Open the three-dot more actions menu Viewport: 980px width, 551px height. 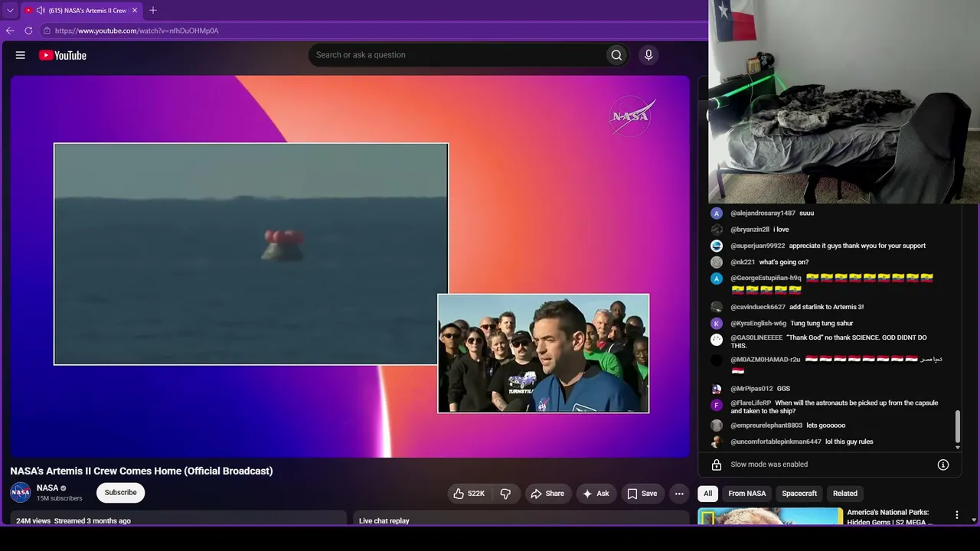tap(679, 494)
